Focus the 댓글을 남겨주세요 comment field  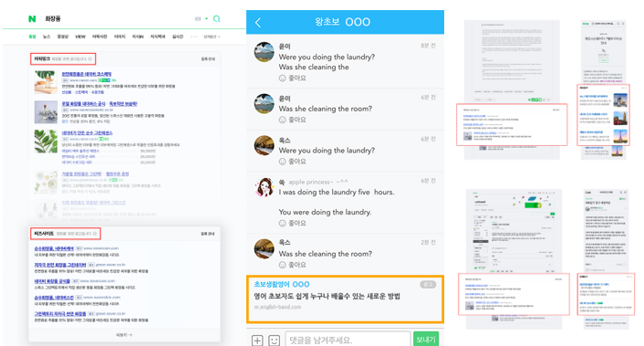point(348,340)
